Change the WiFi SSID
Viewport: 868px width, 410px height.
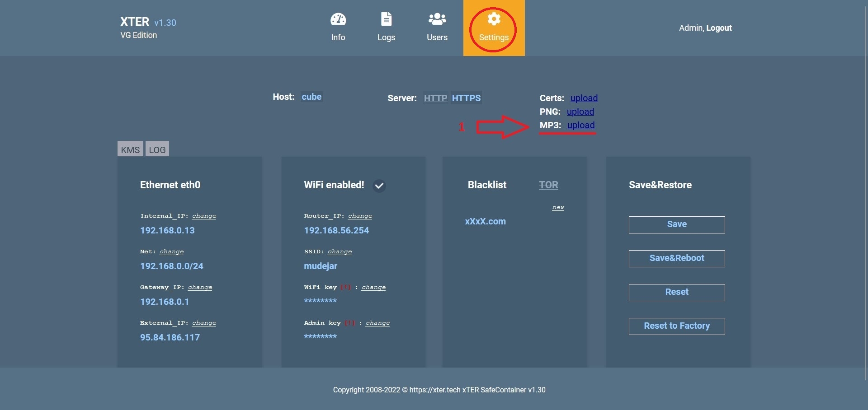(340, 252)
